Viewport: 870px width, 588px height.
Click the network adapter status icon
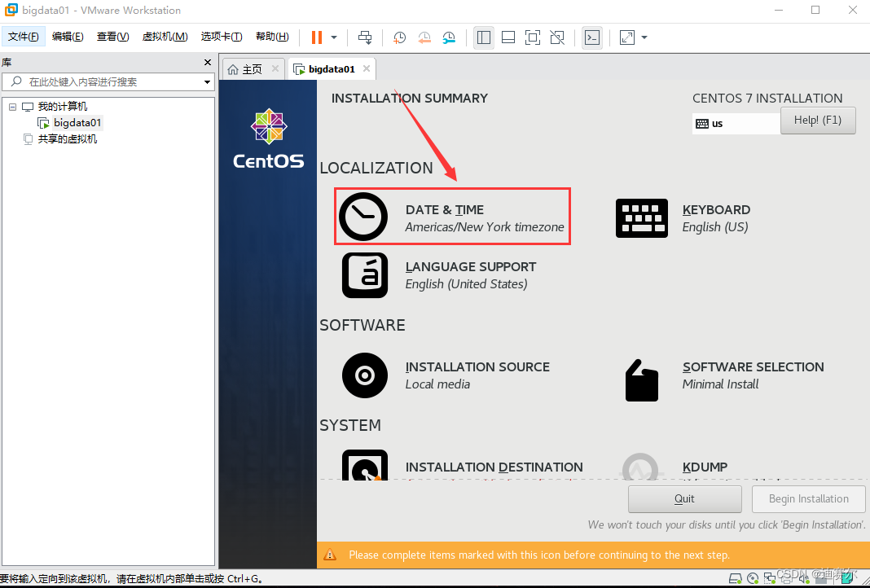[x=770, y=578]
